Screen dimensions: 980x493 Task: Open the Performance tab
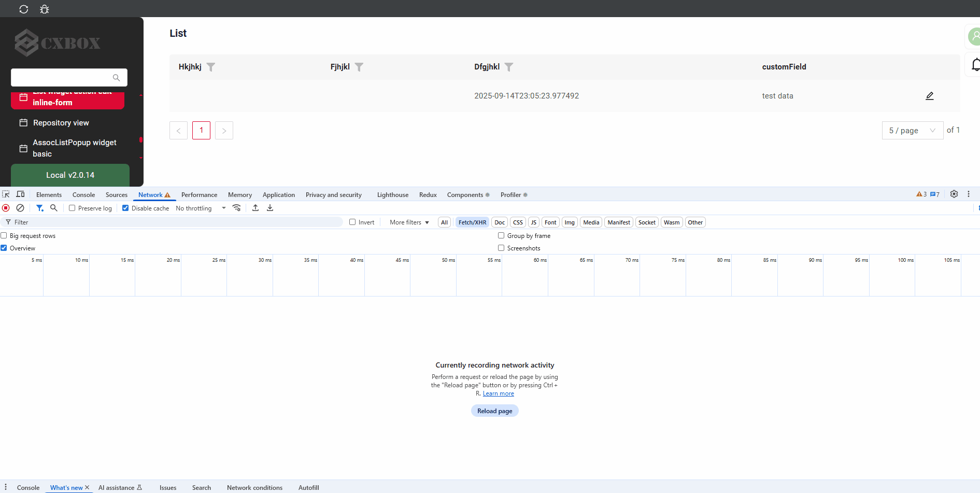tap(199, 195)
